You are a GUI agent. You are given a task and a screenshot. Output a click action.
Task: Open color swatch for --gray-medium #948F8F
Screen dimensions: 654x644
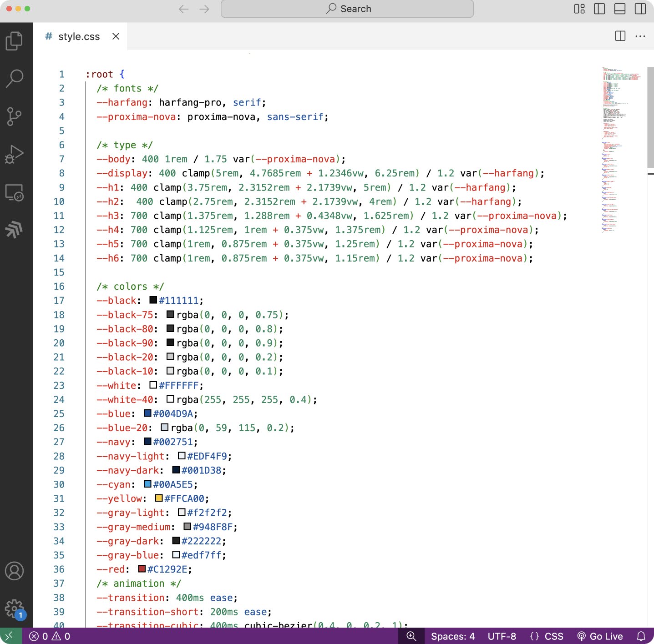(x=187, y=526)
